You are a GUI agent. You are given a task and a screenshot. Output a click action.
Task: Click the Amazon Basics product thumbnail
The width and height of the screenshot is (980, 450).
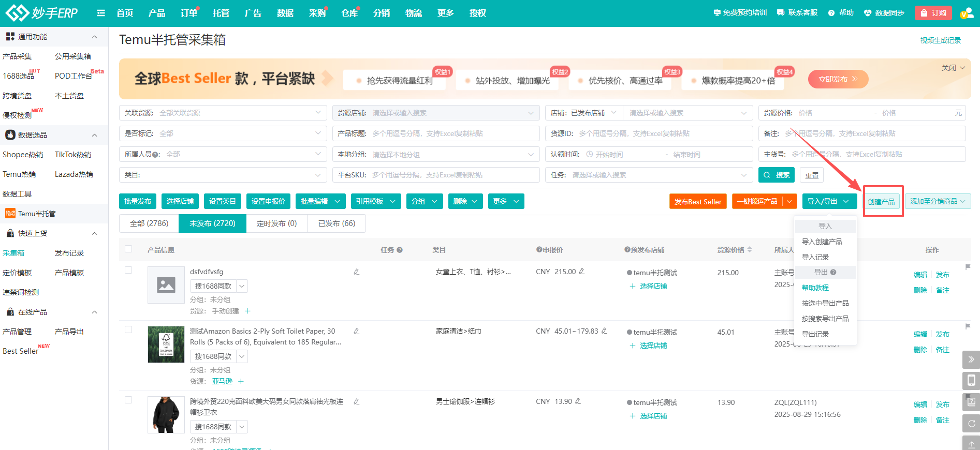coord(166,344)
